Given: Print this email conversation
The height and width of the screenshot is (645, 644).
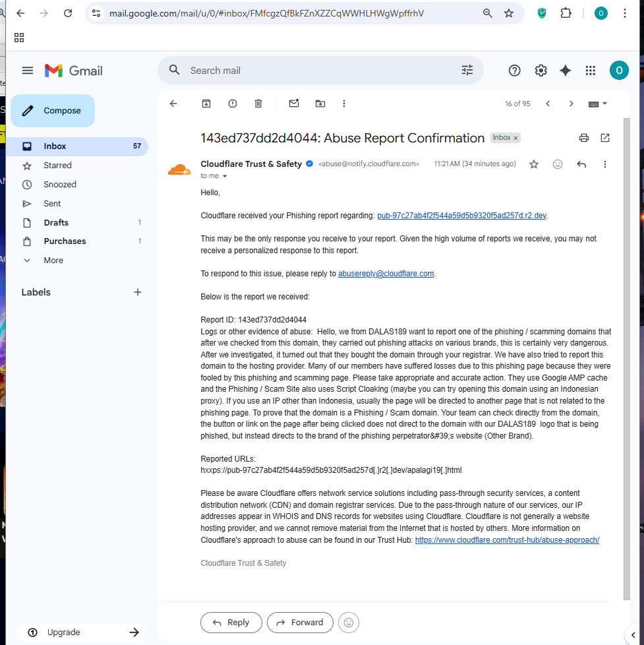Looking at the screenshot, I should pos(584,138).
